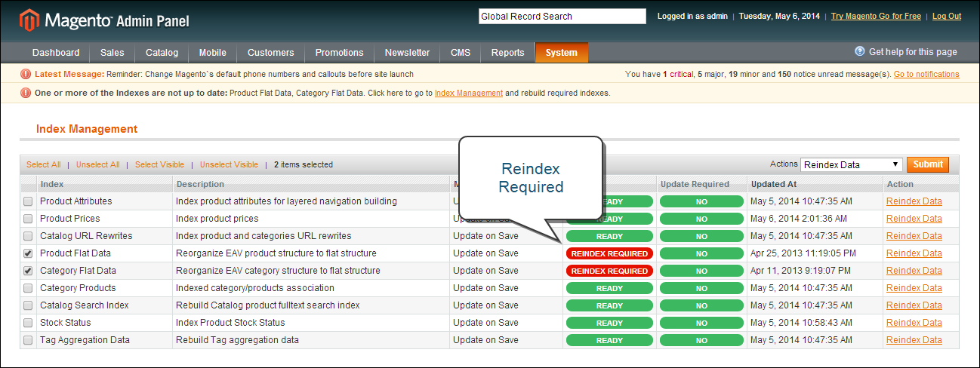980x368 pixels.
Task: Open the Mobile menu
Action: point(213,53)
